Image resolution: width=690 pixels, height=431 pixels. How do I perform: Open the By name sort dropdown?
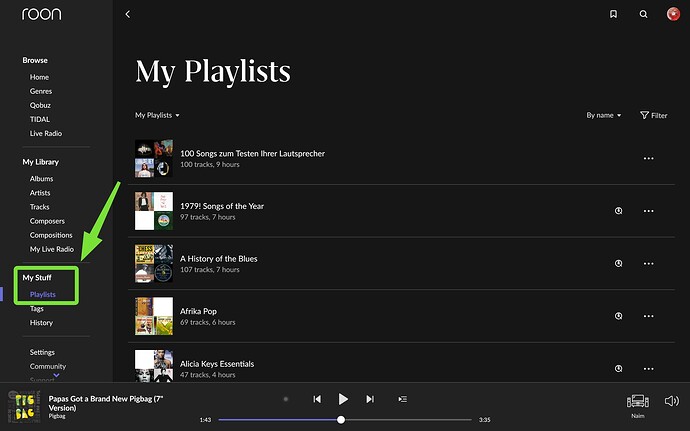tap(603, 115)
